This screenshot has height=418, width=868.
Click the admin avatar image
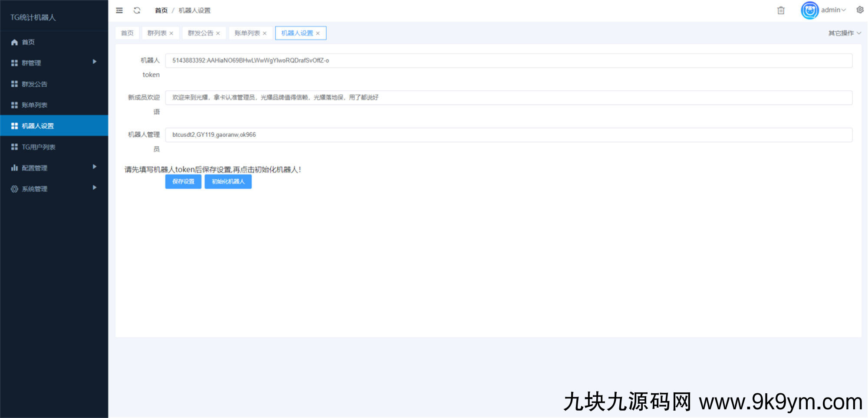click(809, 10)
